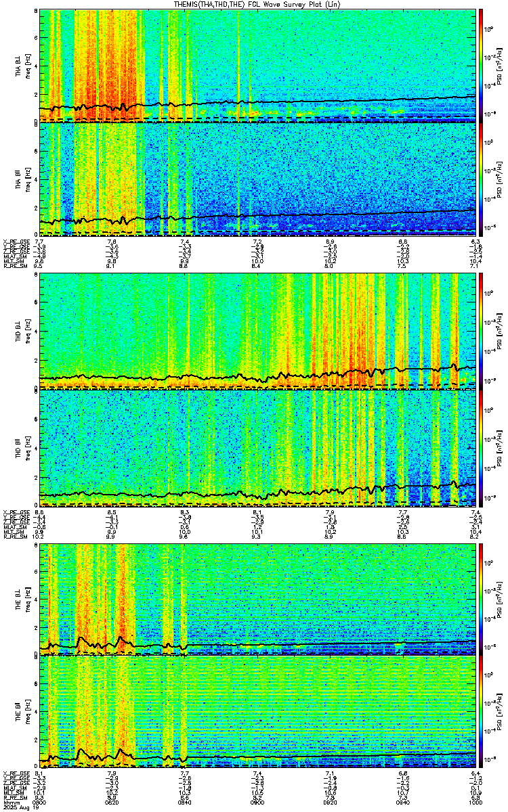This screenshot has height=812, width=508.
Task: Click the 0900 time tick label
Action: coord(257,803)
